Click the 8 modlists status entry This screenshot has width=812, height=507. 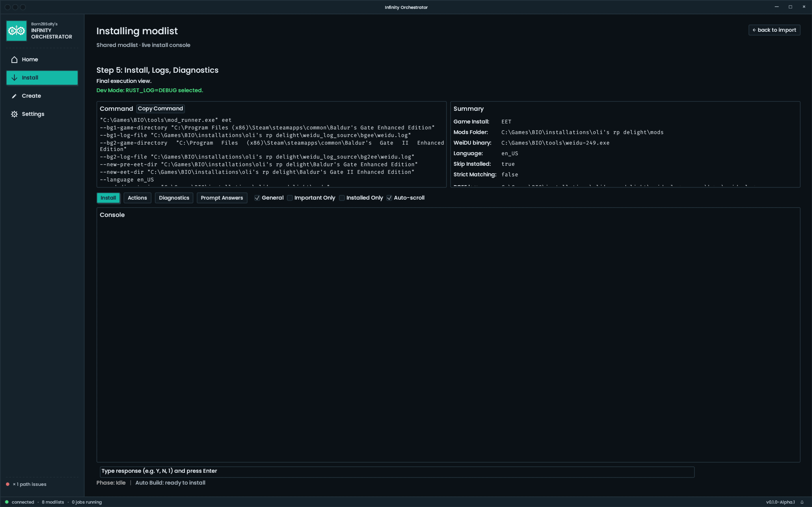click(x=53, y=502)
